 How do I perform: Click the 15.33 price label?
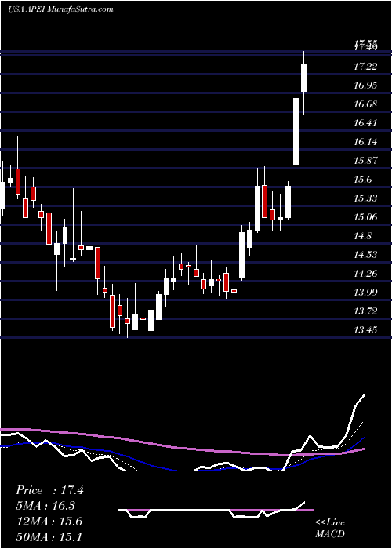tap(365, 199)
